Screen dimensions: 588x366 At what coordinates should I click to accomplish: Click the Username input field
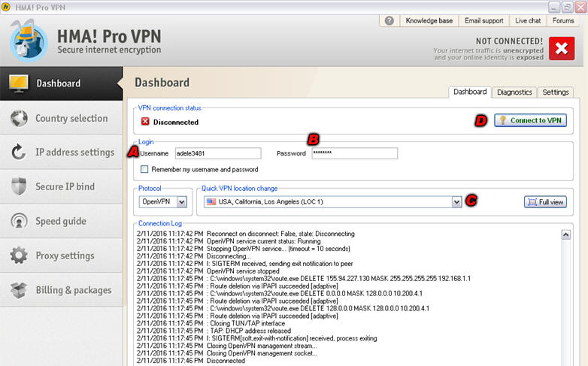tap(217, 153)
